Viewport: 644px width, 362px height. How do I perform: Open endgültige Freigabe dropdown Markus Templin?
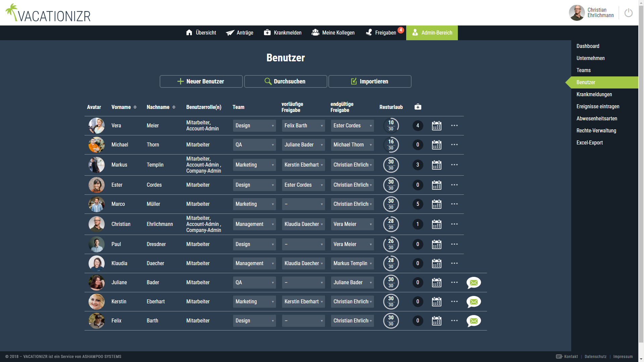352,263
